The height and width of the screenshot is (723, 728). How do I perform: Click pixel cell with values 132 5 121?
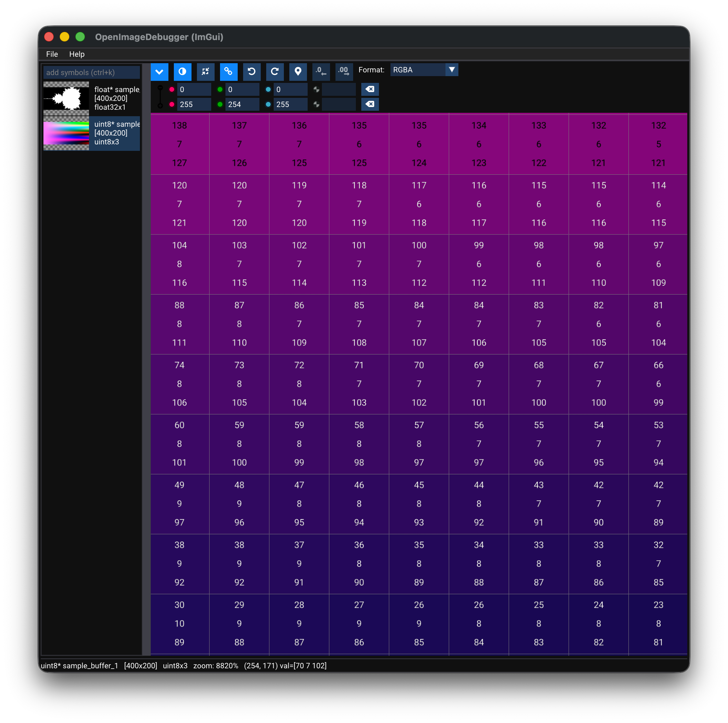point(658,144)
